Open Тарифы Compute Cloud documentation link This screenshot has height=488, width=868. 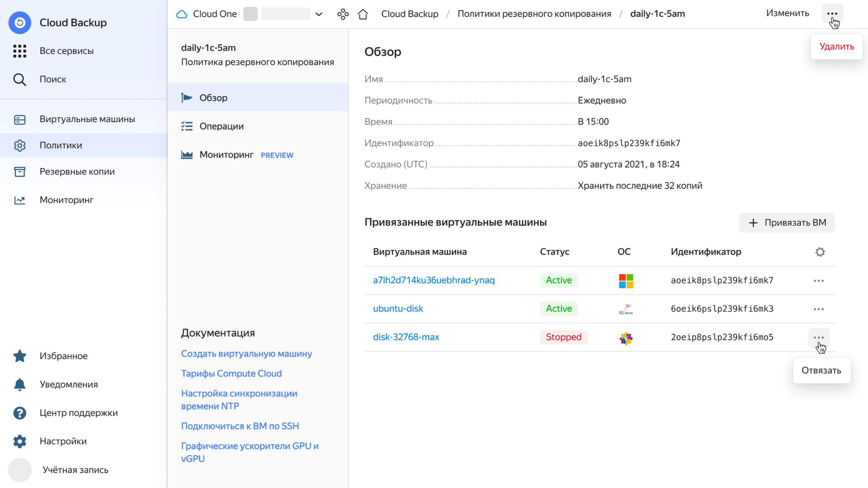coord(231,373)
